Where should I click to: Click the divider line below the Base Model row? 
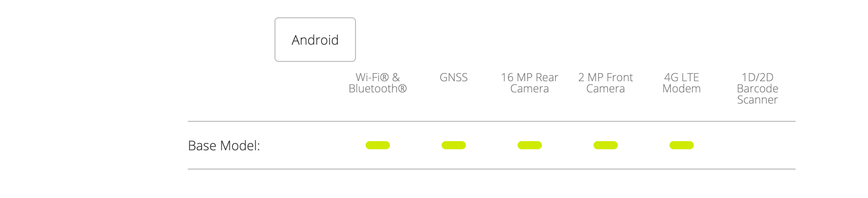click(492, 169)
